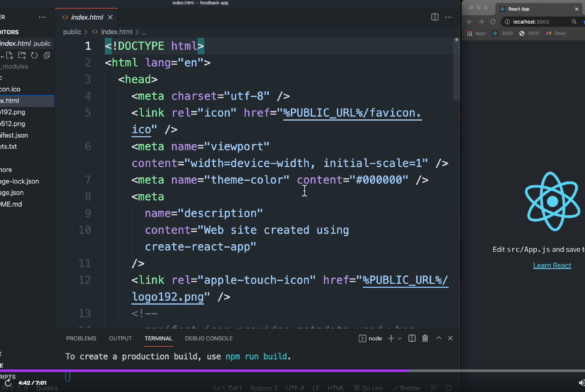The height and width of the screenshot is (392, 585).
Task: Open the :3000 bookmark
Action: click(503, 34)
